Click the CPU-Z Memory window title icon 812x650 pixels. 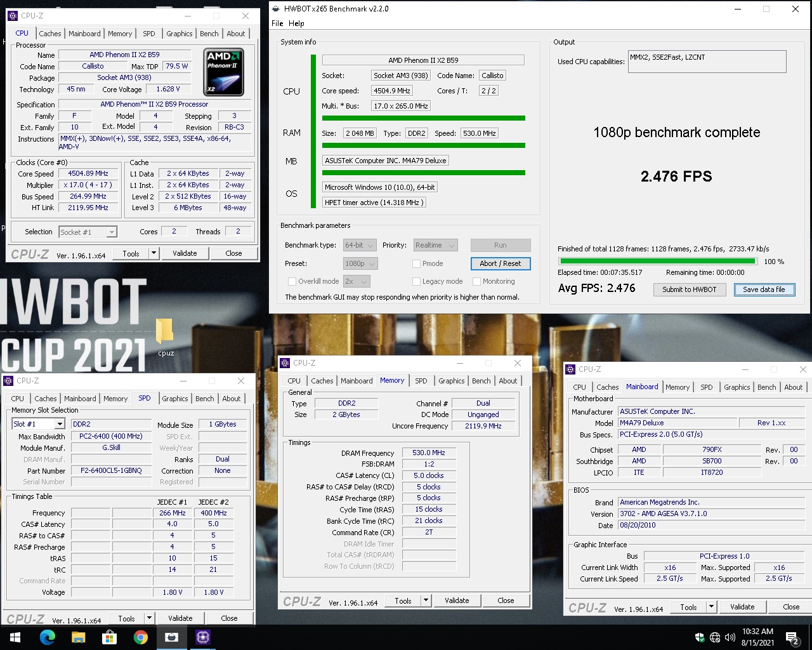(285, 363)
